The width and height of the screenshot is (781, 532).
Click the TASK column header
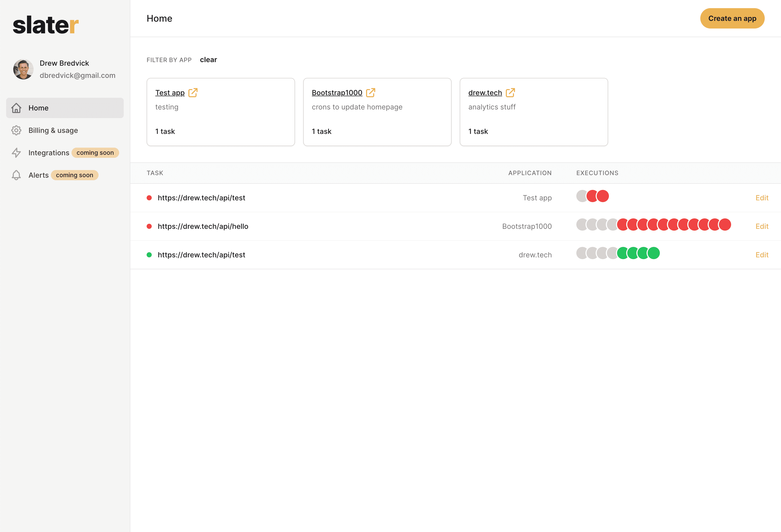coord(155,173)
